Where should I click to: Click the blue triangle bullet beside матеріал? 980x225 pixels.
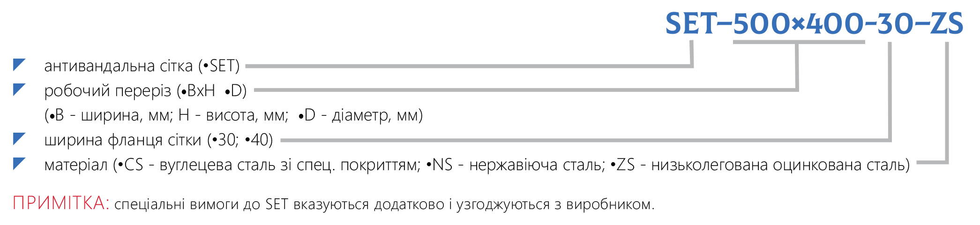click(19, 163)
